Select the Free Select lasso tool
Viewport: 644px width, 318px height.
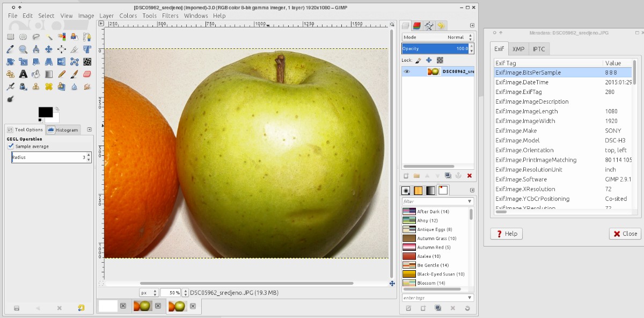[x=36, y=37]
